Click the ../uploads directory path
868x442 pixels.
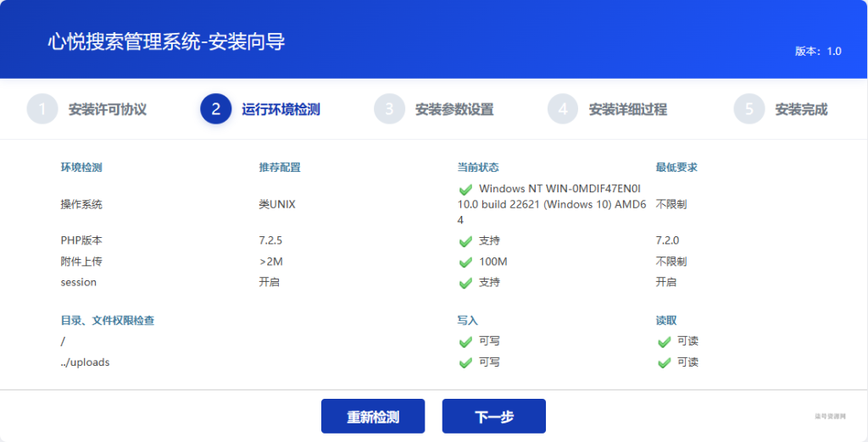coord(85,362)
